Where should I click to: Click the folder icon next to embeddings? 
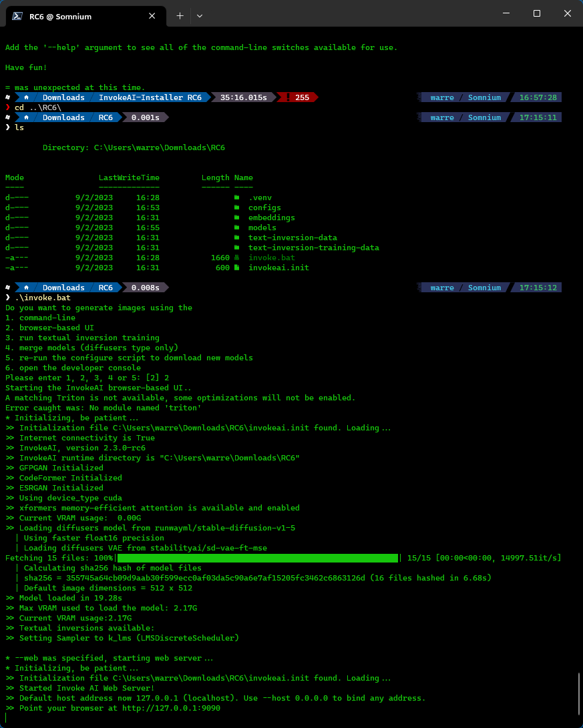click(236, 218)
